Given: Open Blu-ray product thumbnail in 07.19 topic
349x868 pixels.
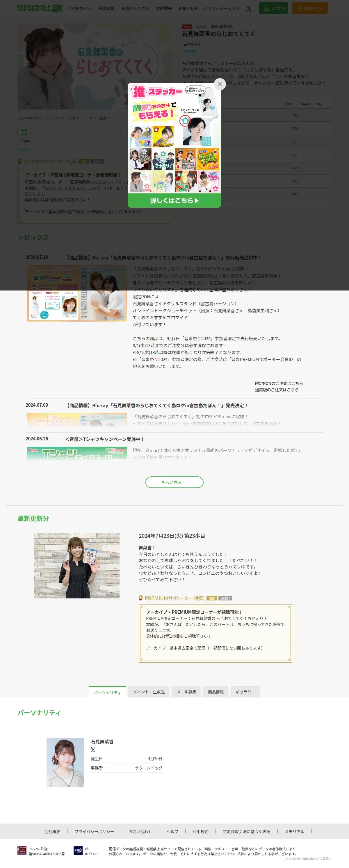Looking at the screenshot, I should coord(77,293).
